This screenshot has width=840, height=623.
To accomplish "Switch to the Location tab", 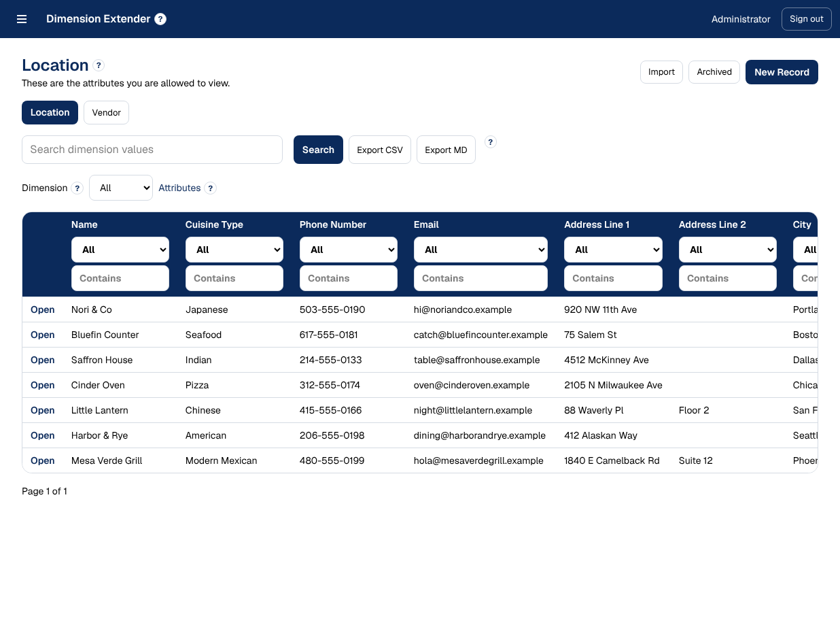I will point(50,113).
